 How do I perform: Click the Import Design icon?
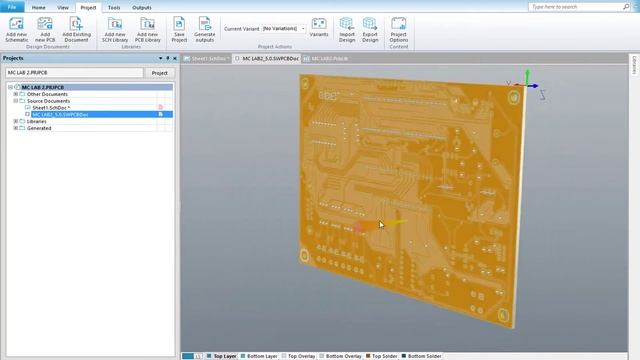click(x=347, y=24)
